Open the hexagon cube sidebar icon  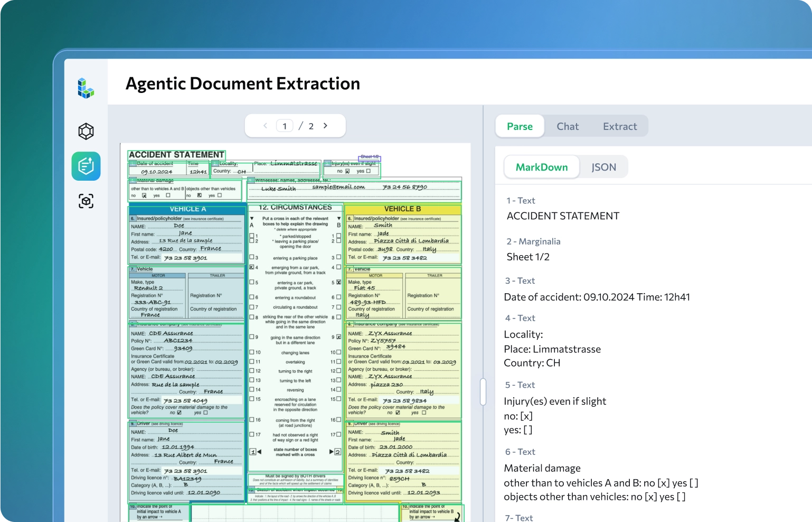tap(86, 131)
